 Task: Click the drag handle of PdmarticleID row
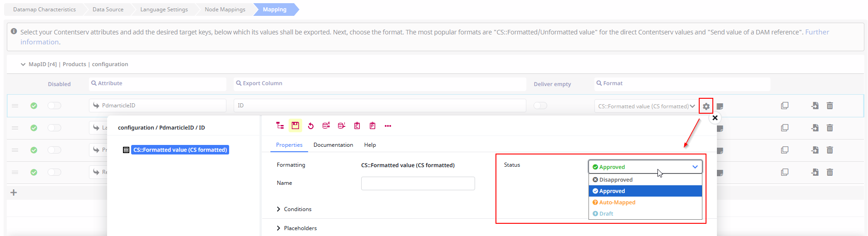coord(15,106)
